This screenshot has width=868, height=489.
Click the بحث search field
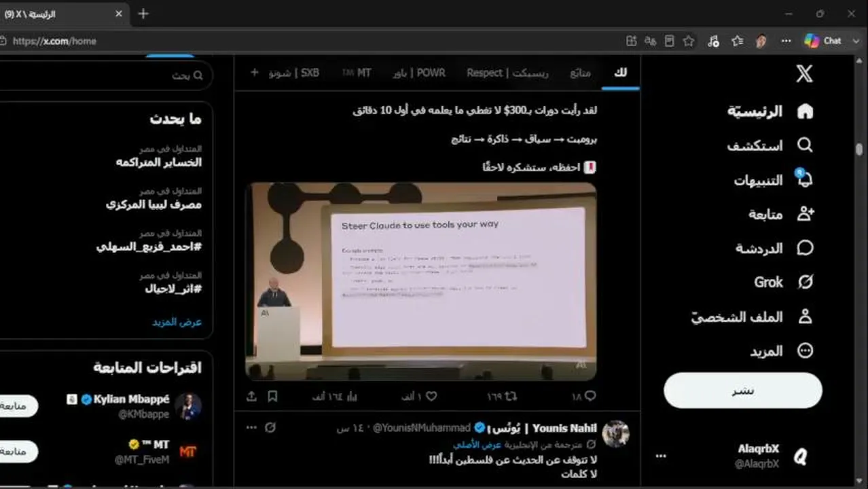(x=105, y=75)
